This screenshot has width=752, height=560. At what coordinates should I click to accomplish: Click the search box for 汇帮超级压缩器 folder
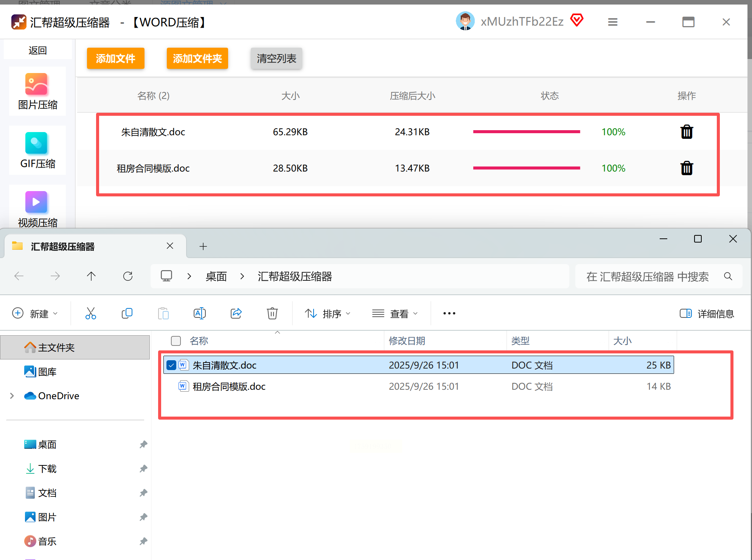click(x=647, y=277)
